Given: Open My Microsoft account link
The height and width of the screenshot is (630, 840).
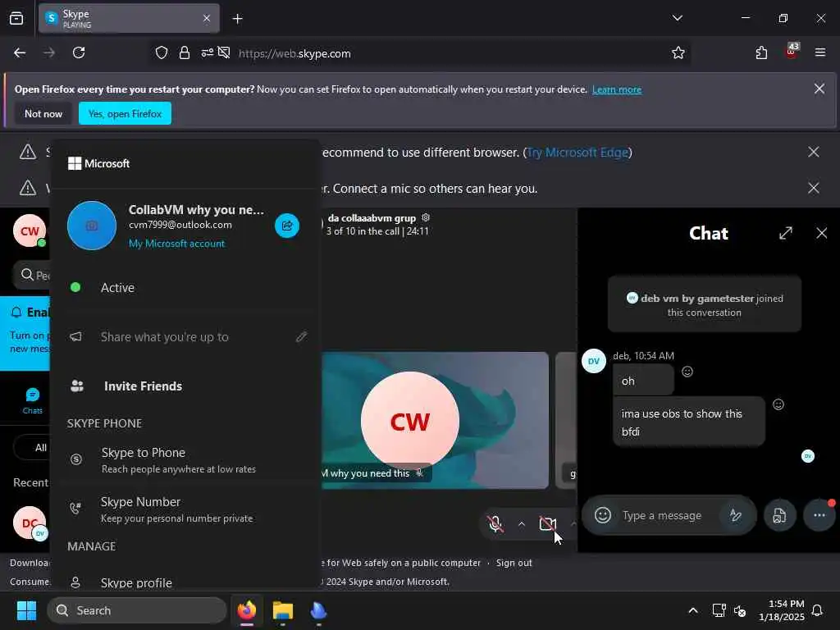Looking at the screenshot, I should click(x=177, y=243).
